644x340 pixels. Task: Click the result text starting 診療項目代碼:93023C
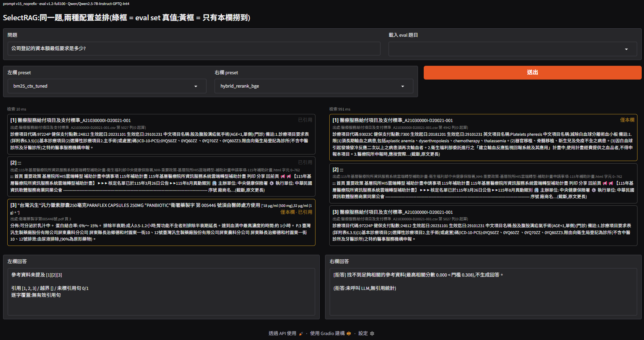tap(483, 144)
